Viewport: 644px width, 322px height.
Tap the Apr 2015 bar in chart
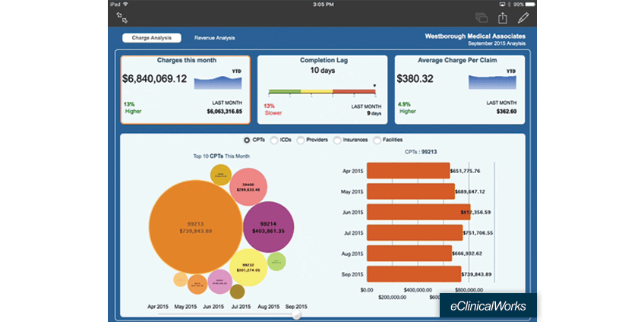(409, 170)
